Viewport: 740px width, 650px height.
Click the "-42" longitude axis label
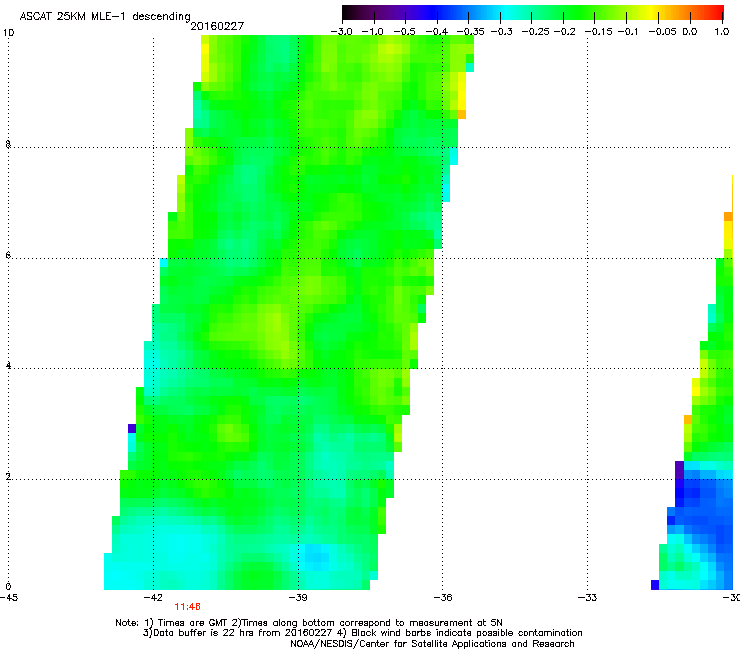point(153,598)
